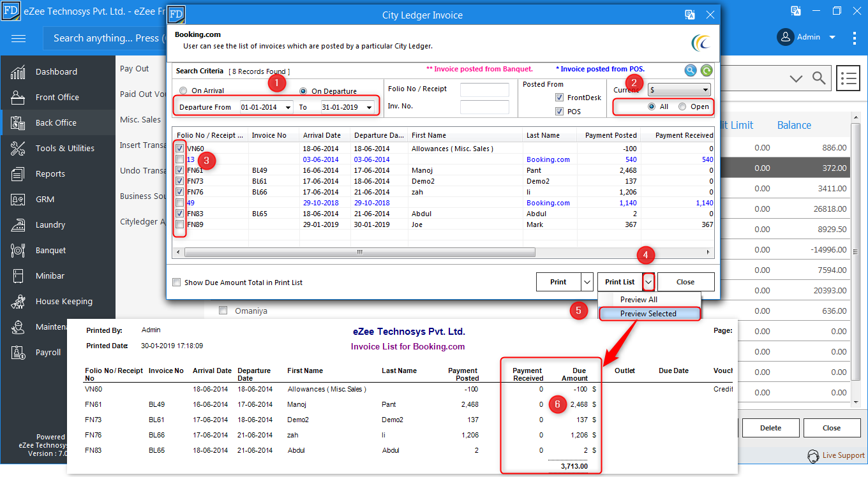Screen dimensions: 868x477
Task: Choose Preview All from menu
Action: click(x=639, y=300)
